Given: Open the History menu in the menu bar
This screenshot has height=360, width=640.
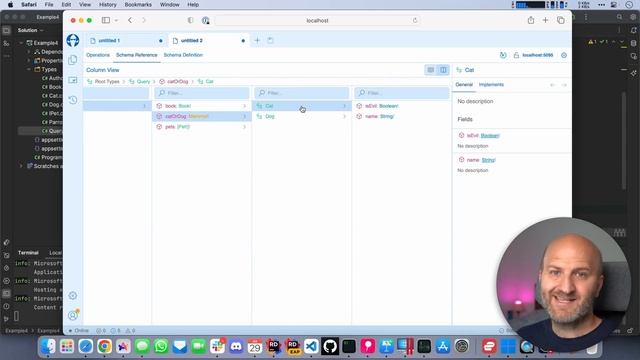Looking at the screenshot, I should [x=108, y=4].
